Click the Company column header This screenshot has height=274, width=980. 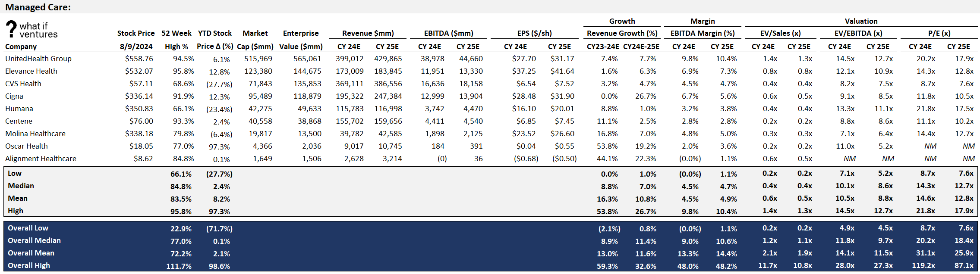coord(21,47)
